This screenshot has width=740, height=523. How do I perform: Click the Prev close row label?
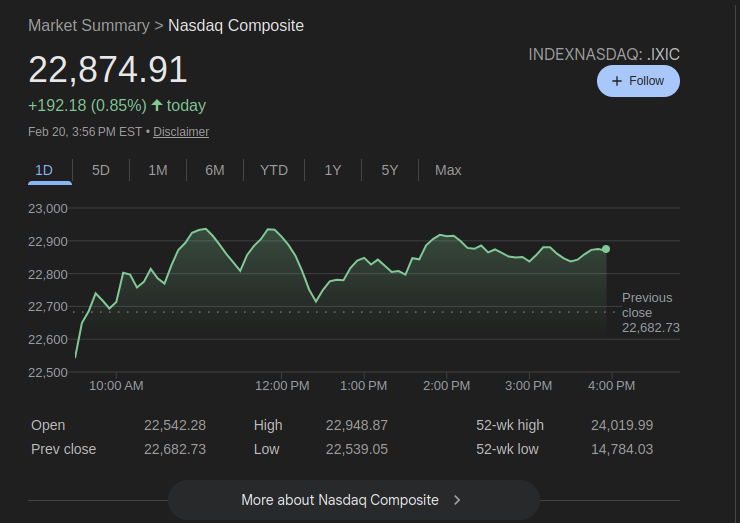[63, 449]
